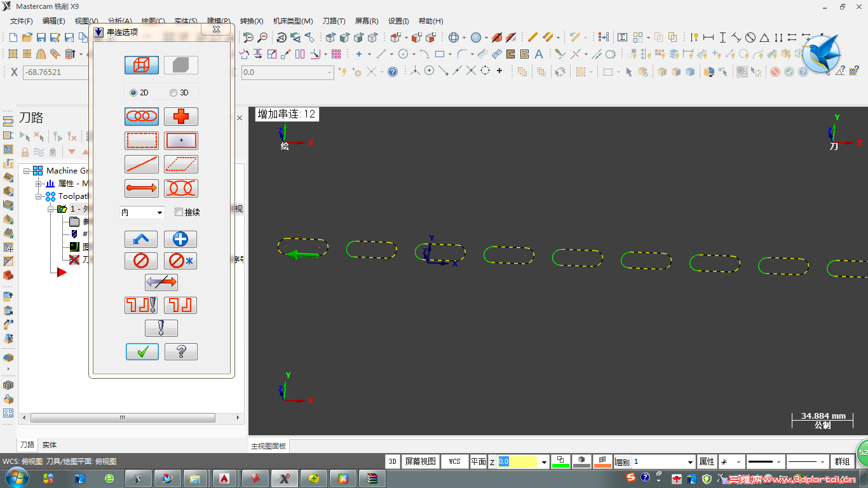The width and height of the screenshot is (868, 488).
Task: Click the Unselect All (prohibition sign with asterisk) button
Action: (180, 261)
